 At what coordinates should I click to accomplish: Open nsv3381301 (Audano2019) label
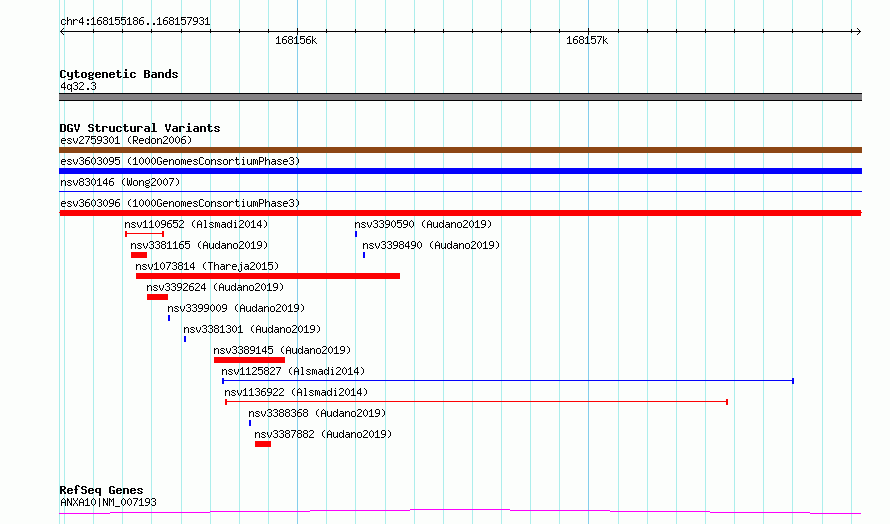pyautogui.click(x=252, y=329)
